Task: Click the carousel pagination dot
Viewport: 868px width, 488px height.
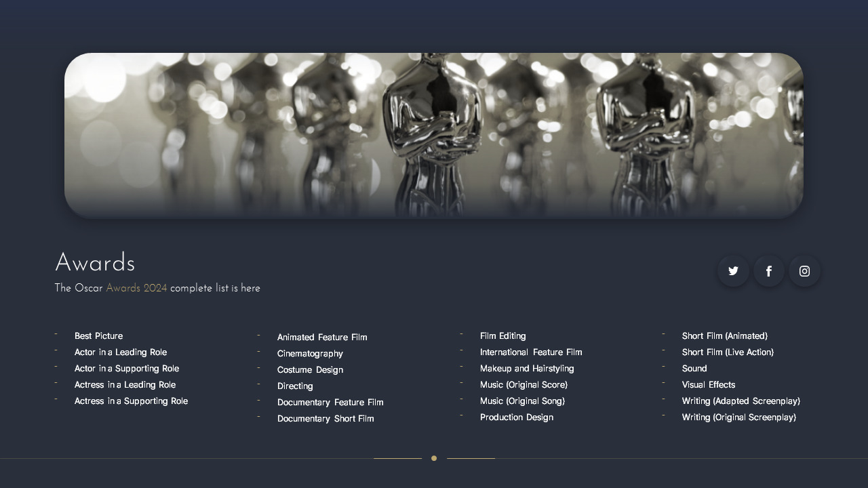Action: [434, 458]
